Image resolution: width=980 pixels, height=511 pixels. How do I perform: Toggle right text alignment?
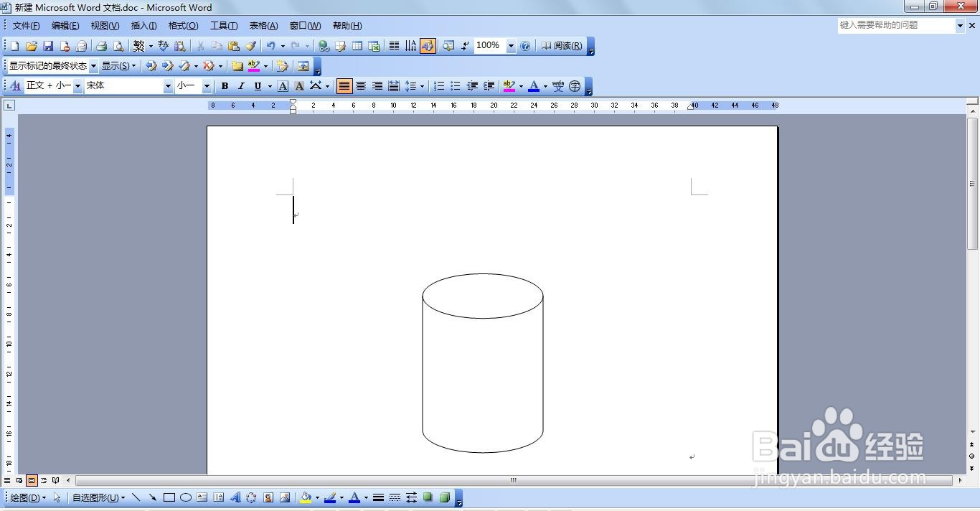[x=377, y=86]
